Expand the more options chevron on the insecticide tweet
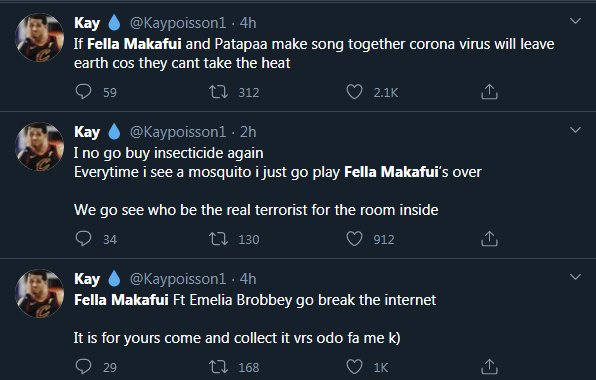Image resolution: width=596 pixels, height=380 pixels. (x=575, y=130)
